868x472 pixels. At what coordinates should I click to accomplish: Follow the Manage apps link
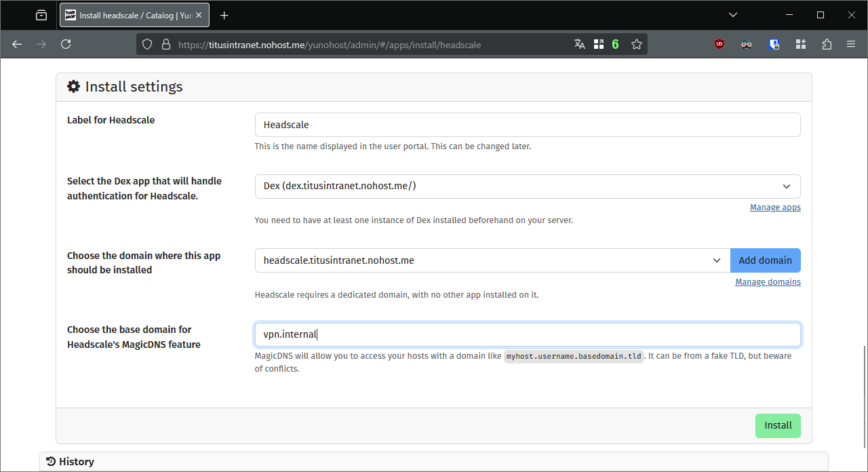tap(774, 208)
